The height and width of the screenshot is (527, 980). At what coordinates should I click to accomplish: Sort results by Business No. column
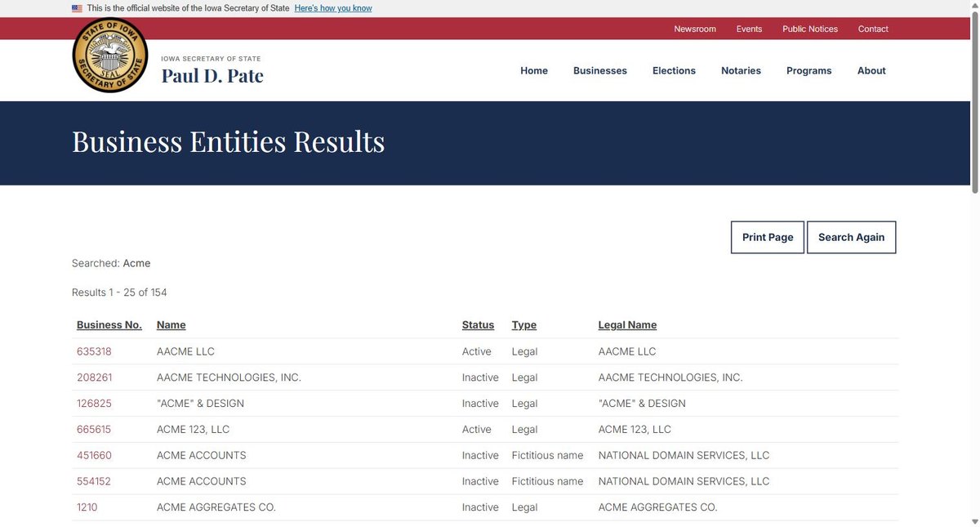tap(109, 324)
